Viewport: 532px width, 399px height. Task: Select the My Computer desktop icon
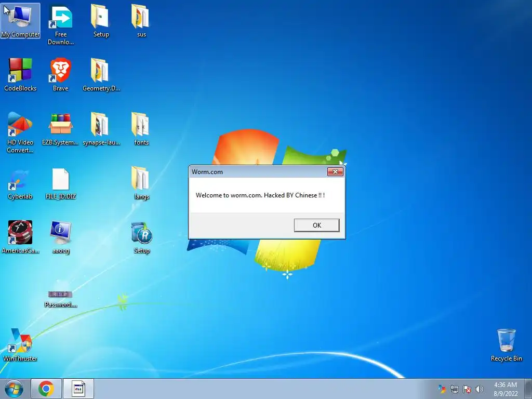[20, 21]
